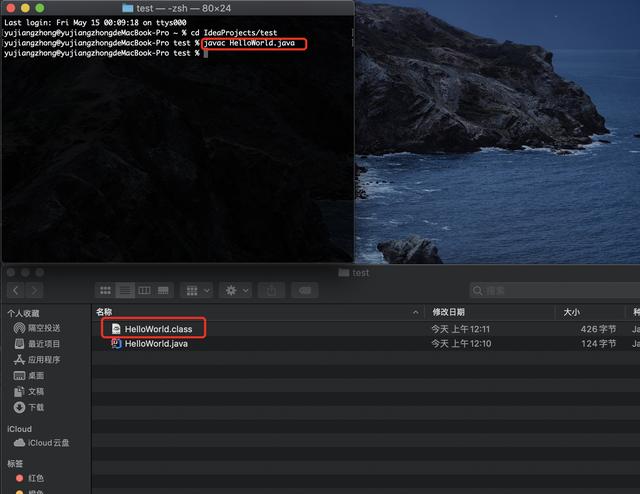Click the 今天 上午12:10 date cell

pos(461,344)
